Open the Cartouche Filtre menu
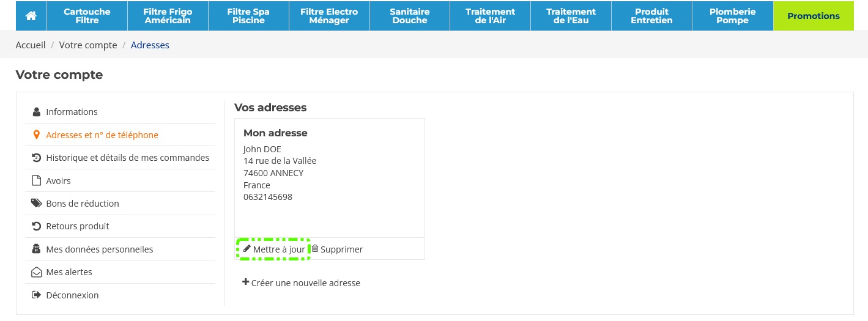Image resolution: width=868 pixels, height=321 pixels. coord(87,16)
